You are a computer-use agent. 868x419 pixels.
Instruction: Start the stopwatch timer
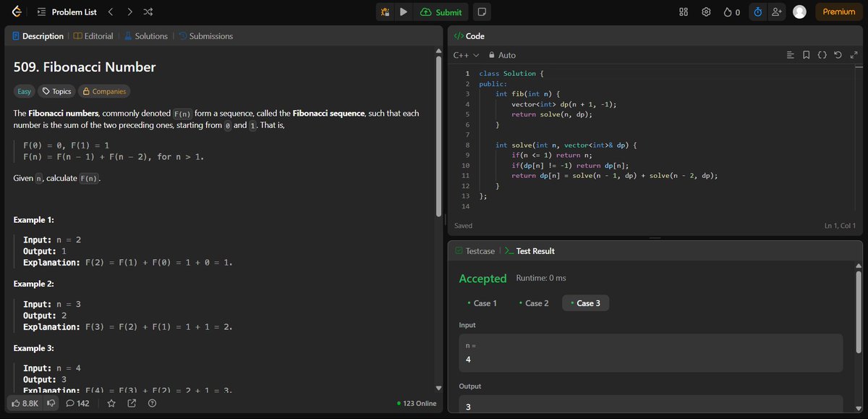[757, 12]
